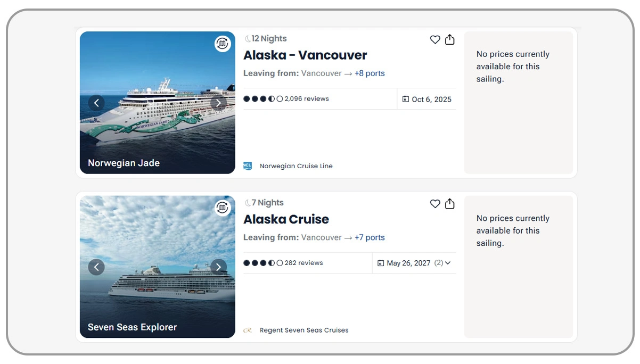The height and width of the screenshot is (364, 640).
Task: View the 282 reviews for Seven Seas Explorer
Action: tap(303, 263)
